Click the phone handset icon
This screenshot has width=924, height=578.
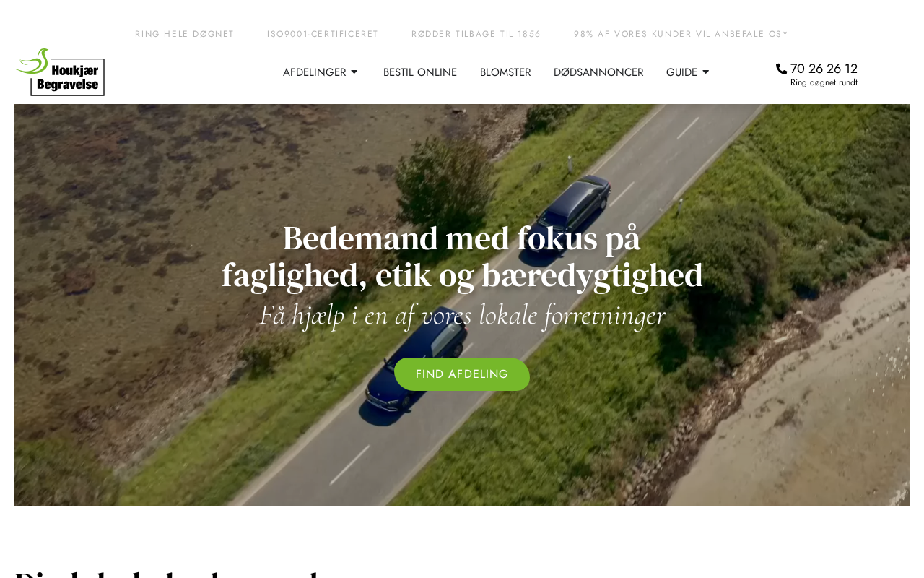tap(781, 69)
